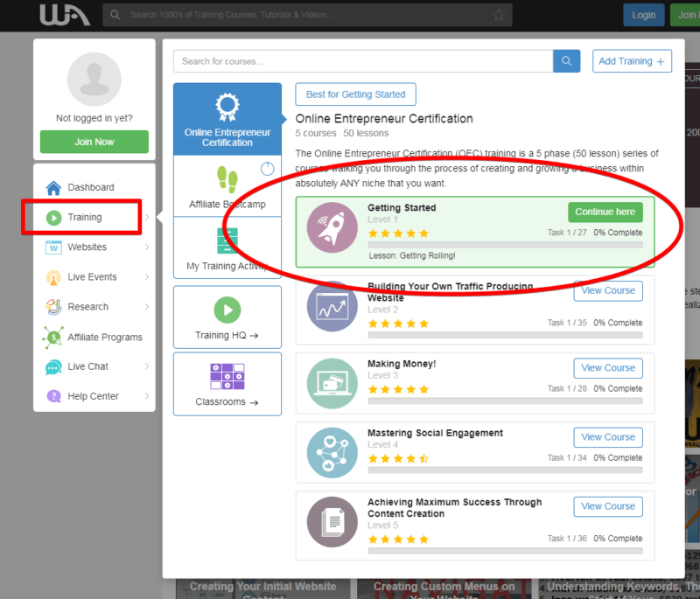Click the Live Events broadcast icon
Viewport: 700px width, 599px height.
point(53,277)
